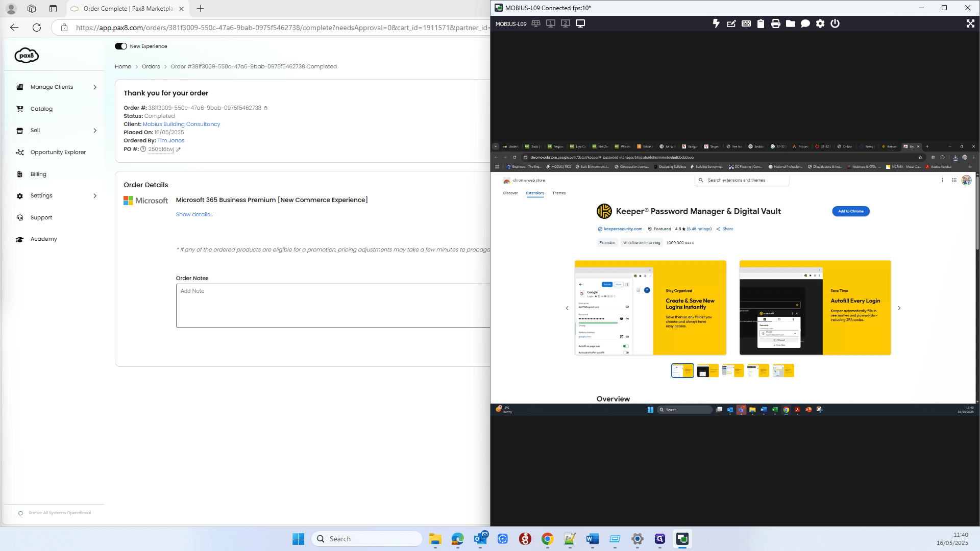Click the printer icon in remote toolbar
Viewport: 980px width, 551px height.
775,23
